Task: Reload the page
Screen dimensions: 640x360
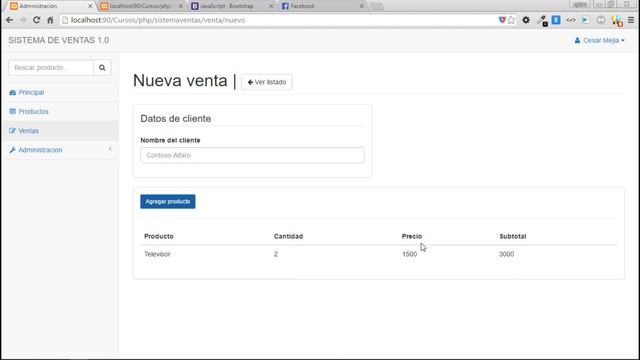Action: (x=36, y=20)
